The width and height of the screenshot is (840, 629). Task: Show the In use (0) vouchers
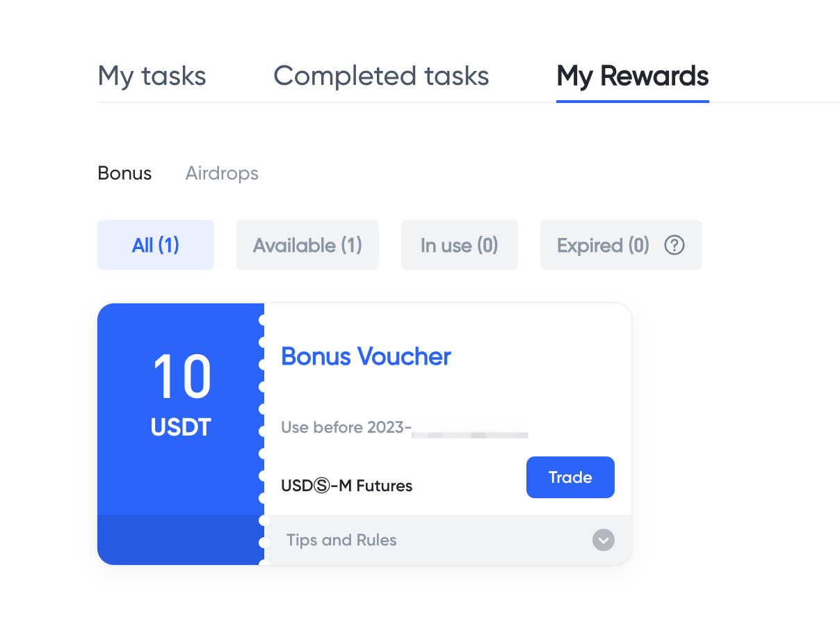460,245
